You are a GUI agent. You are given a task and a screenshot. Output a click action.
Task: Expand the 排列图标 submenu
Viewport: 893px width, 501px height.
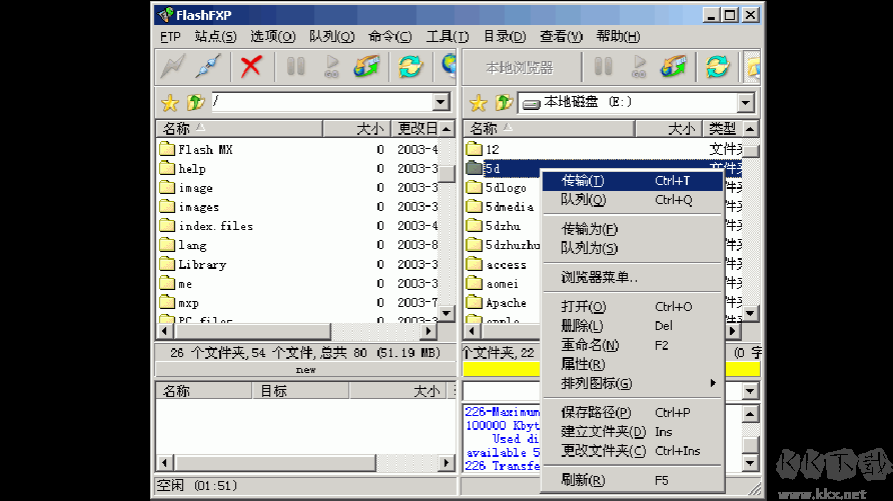click(x=632, y=383)
